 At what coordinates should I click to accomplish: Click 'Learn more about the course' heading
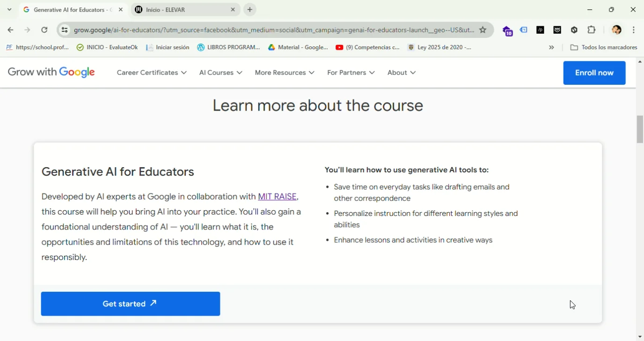click(318, 106)
